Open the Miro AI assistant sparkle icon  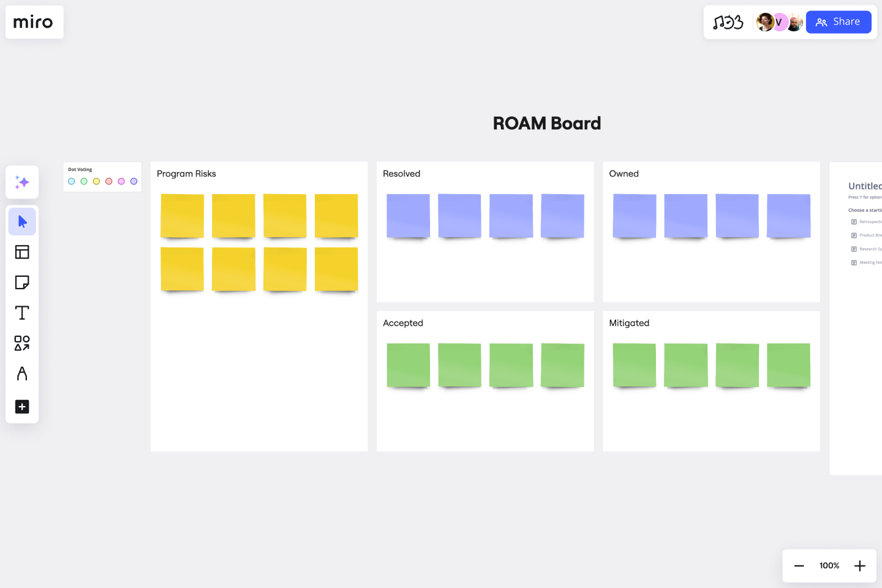click(x=22, y=182)
